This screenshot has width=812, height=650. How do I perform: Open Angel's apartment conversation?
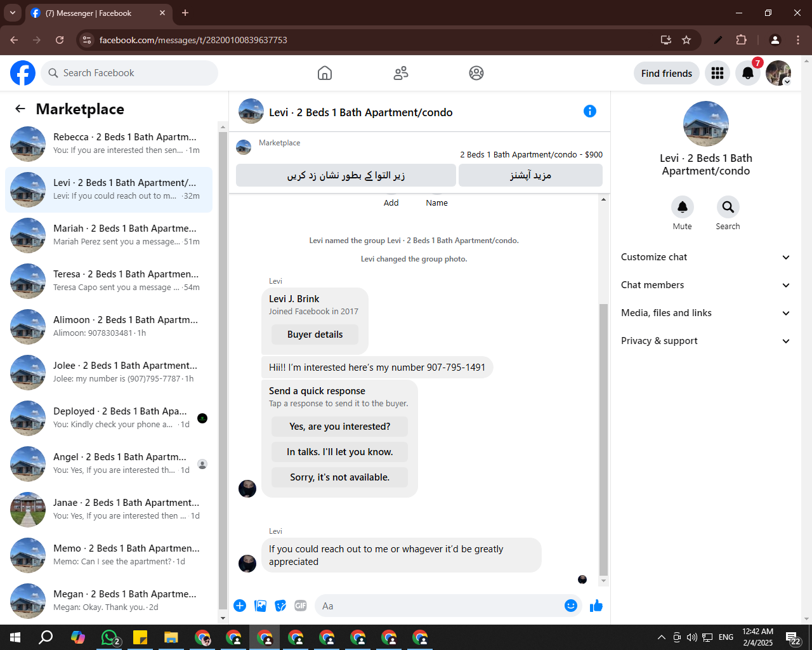pos(109,464)
